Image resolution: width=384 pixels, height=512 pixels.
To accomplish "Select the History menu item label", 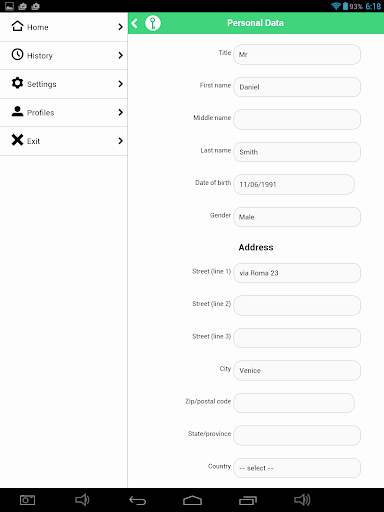I will coord(40,56).
